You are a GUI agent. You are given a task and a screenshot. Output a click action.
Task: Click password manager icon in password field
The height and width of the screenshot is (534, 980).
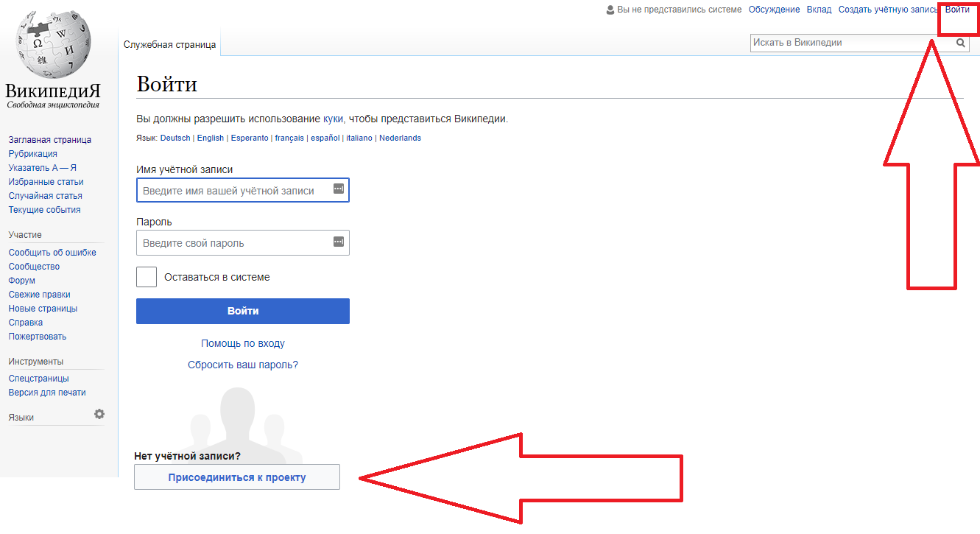point(338,242)
